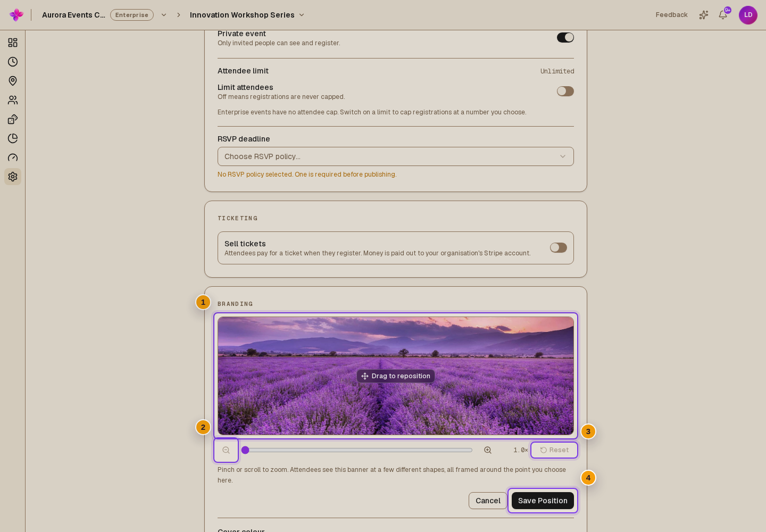This screenshot has height=532, width=766.
Task: Click the sparkles AI assistant icon
Action: (704, 15)
